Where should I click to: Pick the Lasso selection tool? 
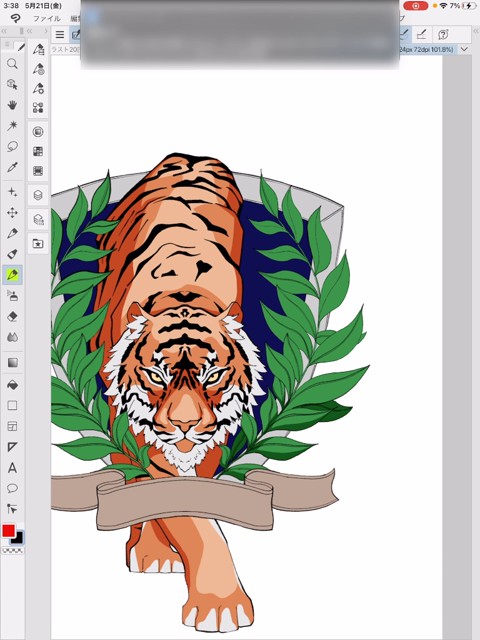tap(12, 146)
